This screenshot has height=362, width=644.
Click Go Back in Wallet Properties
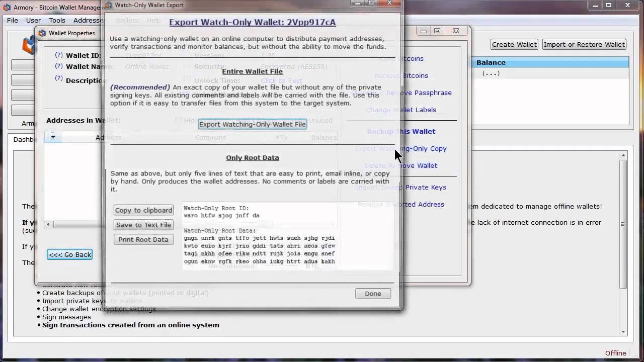70,254
